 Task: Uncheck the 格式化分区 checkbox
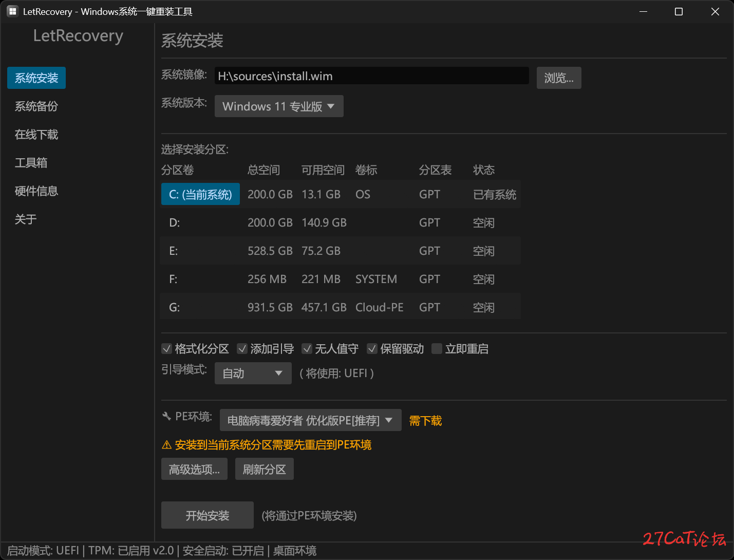pyautogui.click(x=167, y=348)
